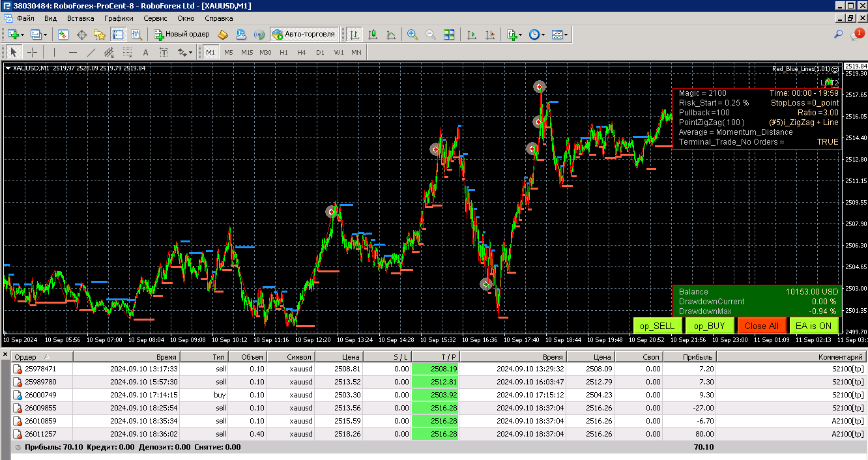This screenshot has height=460, width=868.
Task: Toggle the EA is ON button
Action: click(813, 326)
